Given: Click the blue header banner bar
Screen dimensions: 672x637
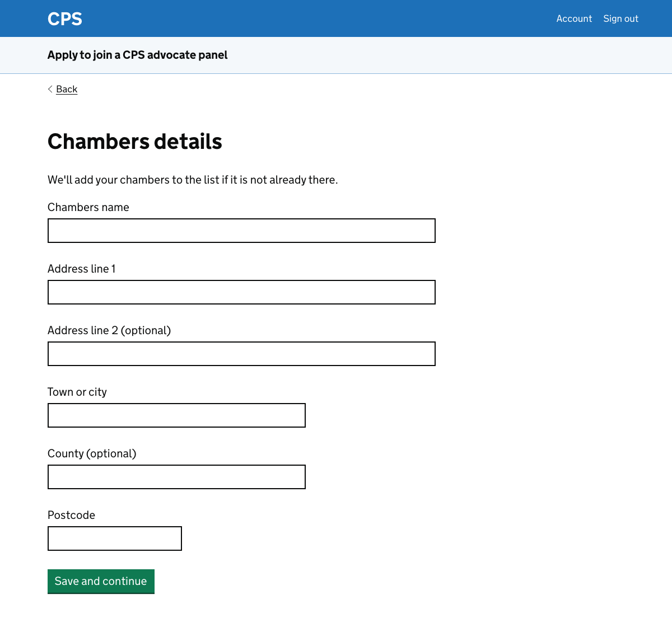Looking at the screenshot, I should click(336, 18).
